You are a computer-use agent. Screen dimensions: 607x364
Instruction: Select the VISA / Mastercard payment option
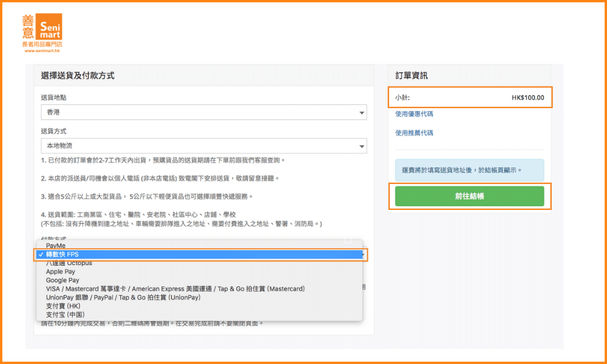(x=175, y=289)
